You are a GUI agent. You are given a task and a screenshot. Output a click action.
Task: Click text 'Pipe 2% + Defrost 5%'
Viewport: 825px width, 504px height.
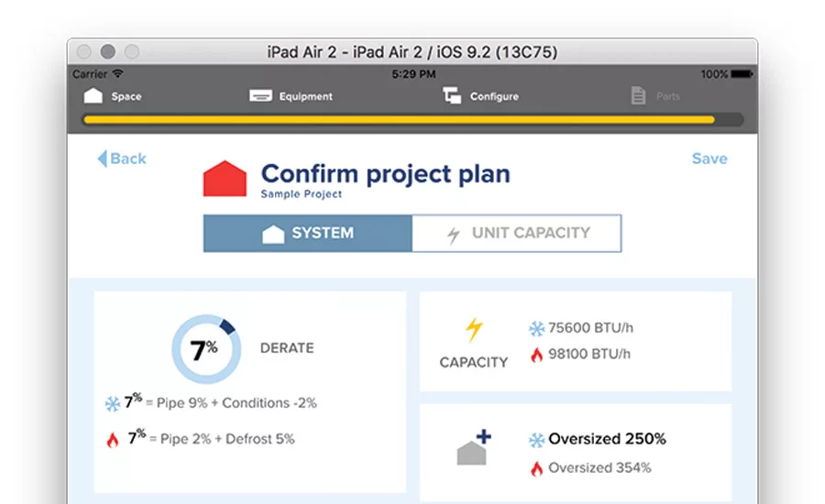point(227,439)
